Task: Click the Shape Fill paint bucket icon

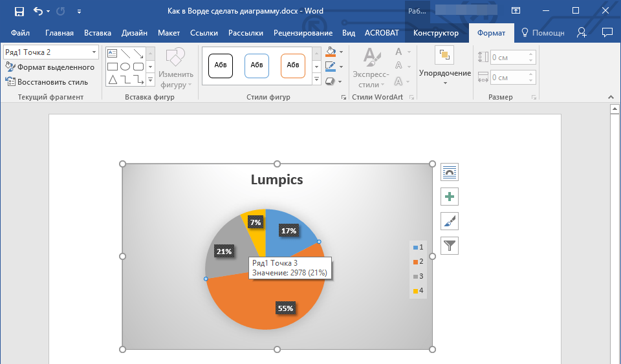Action: (x=331, y=52)
